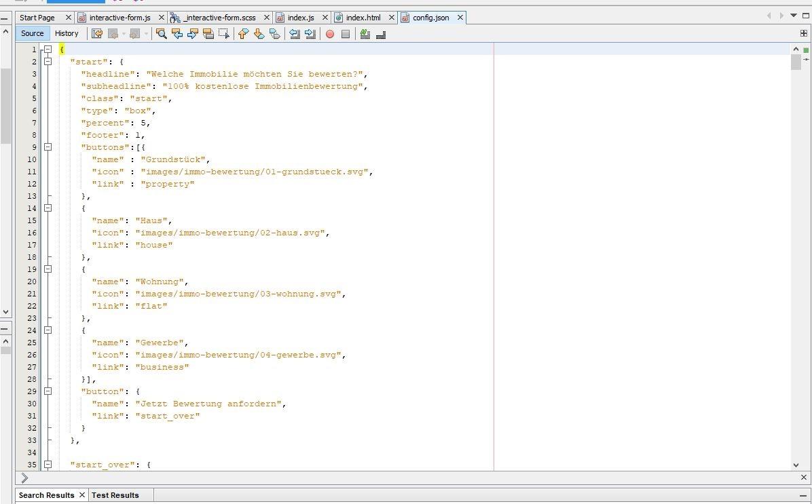Toggle bookmark on current line
This screenshot has width=812, height=504.
click(274, 33)
